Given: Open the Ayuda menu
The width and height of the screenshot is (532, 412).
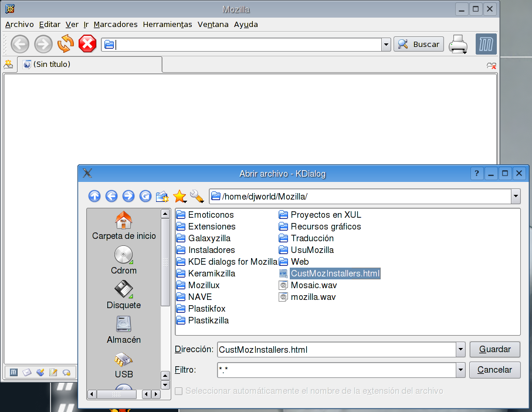Looking at the screenshot, I should point(246,25).
